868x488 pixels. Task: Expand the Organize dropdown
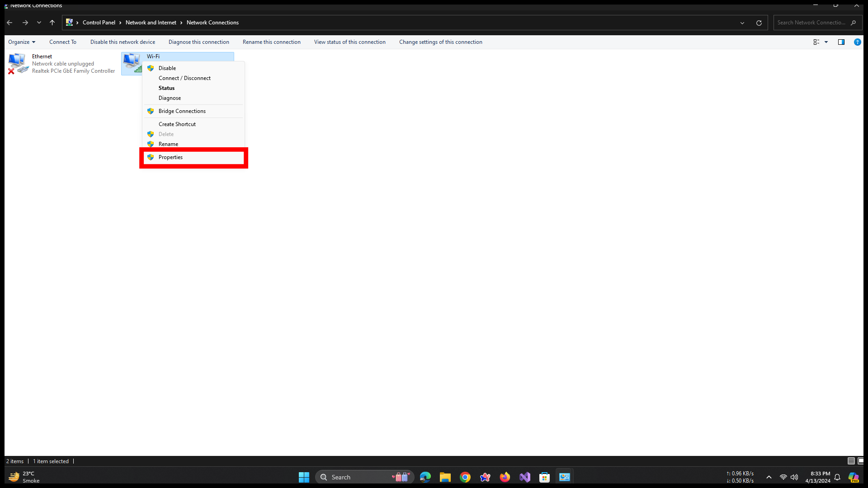(x=22, y=42)
